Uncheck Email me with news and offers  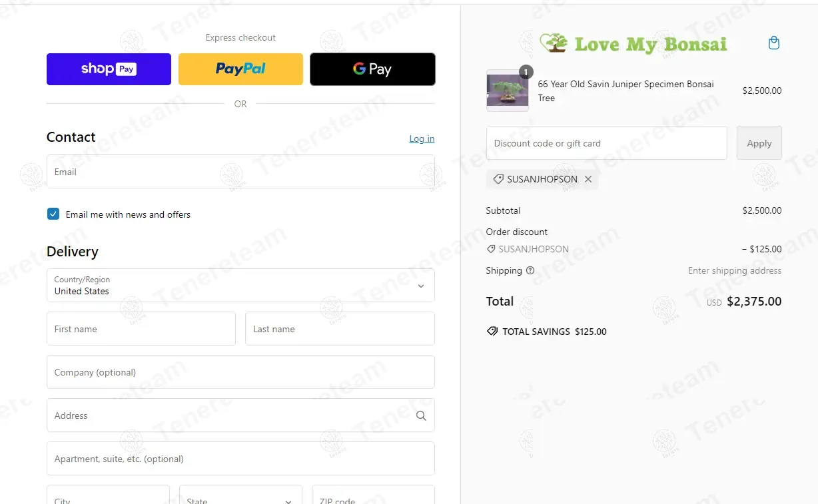(53, 214)
